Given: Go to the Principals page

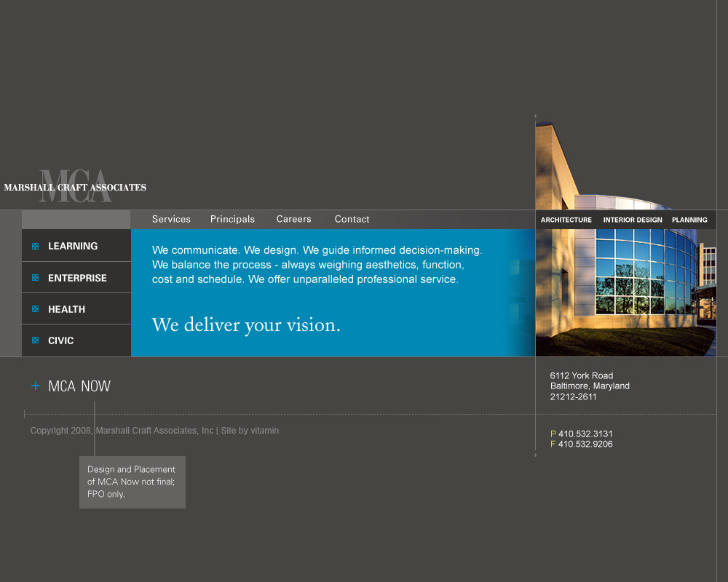Looking at the screenshot, I should click(x=232, y=219).
